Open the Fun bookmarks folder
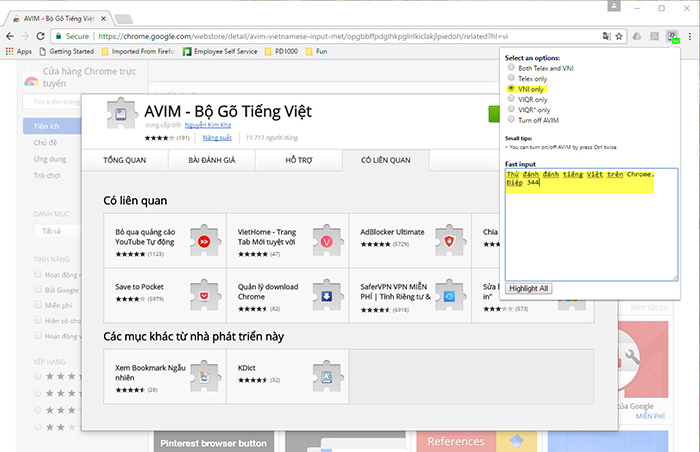The width and height of the screenshot is (700, 452). pos(317,51)
